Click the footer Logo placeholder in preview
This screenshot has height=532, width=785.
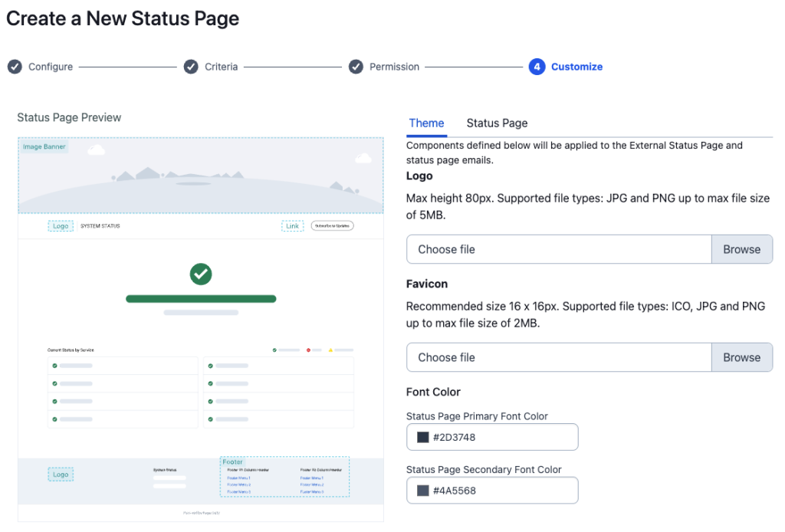(x=61, y=475)
